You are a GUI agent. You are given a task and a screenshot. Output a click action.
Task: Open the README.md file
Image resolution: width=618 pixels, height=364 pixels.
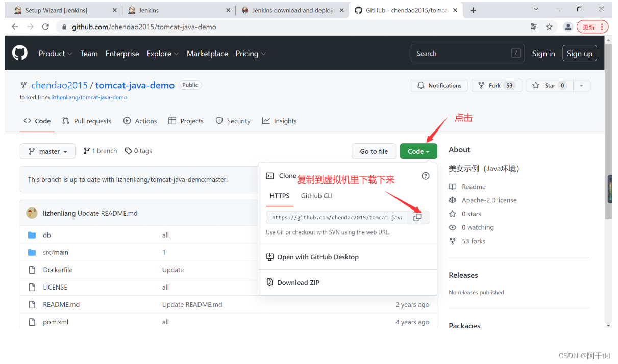click(61, 304)
